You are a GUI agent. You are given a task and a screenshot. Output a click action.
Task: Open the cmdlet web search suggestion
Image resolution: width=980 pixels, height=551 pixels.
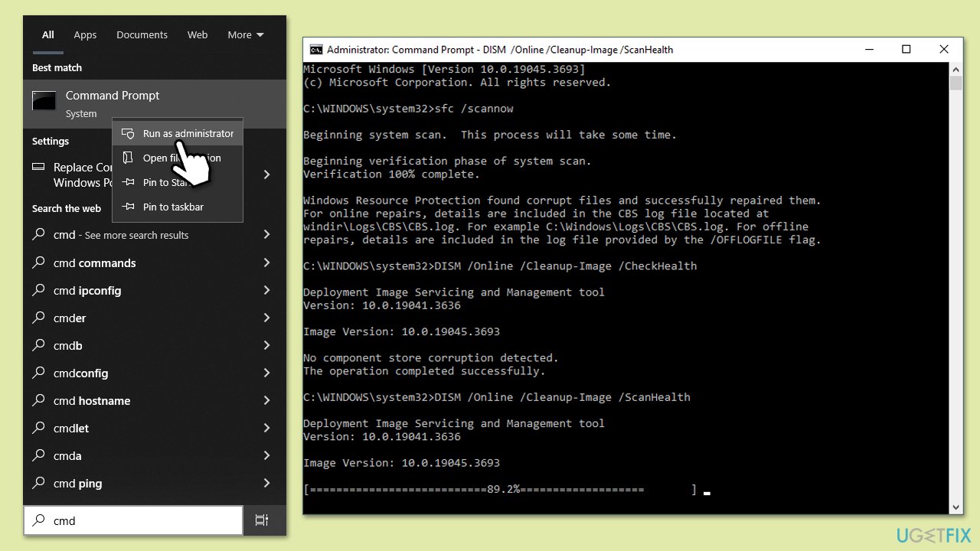(71, 428)
